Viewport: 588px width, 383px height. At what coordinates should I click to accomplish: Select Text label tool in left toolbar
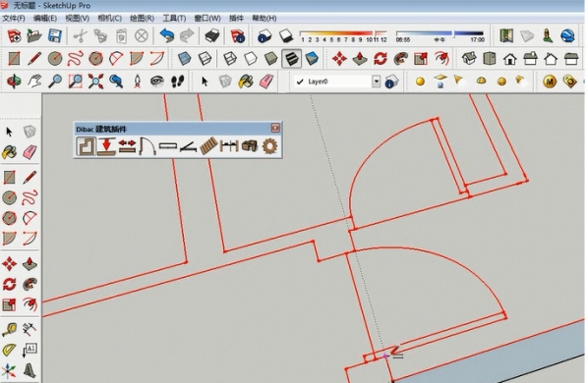click(x=29, y=350)
